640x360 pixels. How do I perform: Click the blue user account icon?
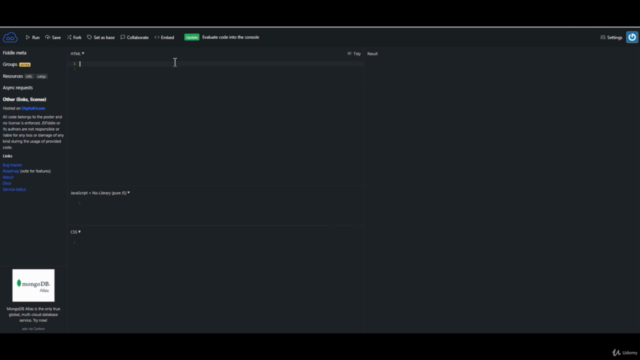pos(632,37)
